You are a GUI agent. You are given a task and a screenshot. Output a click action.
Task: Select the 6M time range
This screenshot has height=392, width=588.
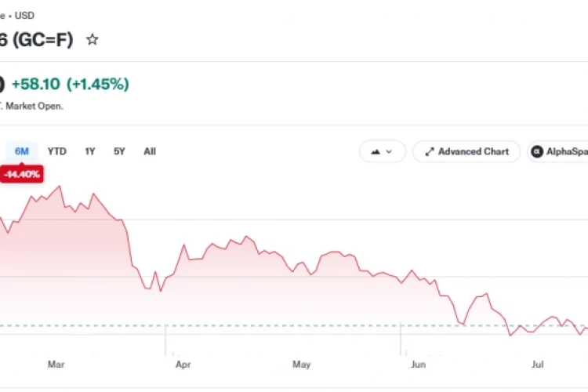[22, 151]
